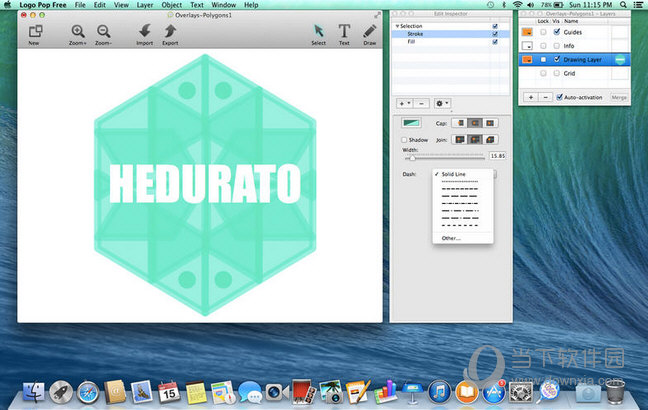The width and height of the screenshot is (648, 410).
Task: Open the Info layer color popup
Action: (527, 46)
